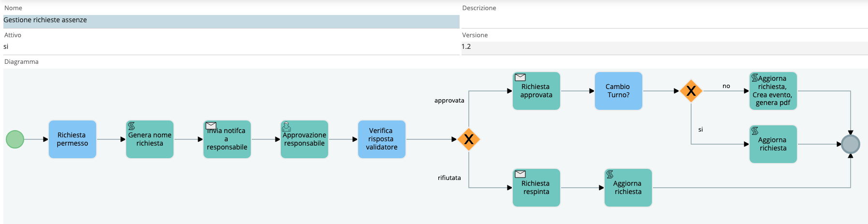Click the Attivo field showing si

click(231, 47)
